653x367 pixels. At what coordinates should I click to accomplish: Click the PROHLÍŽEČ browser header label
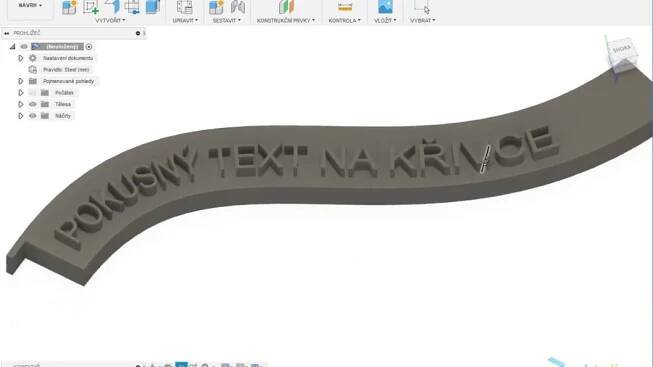pyautogui.click(x=27, y=33)
